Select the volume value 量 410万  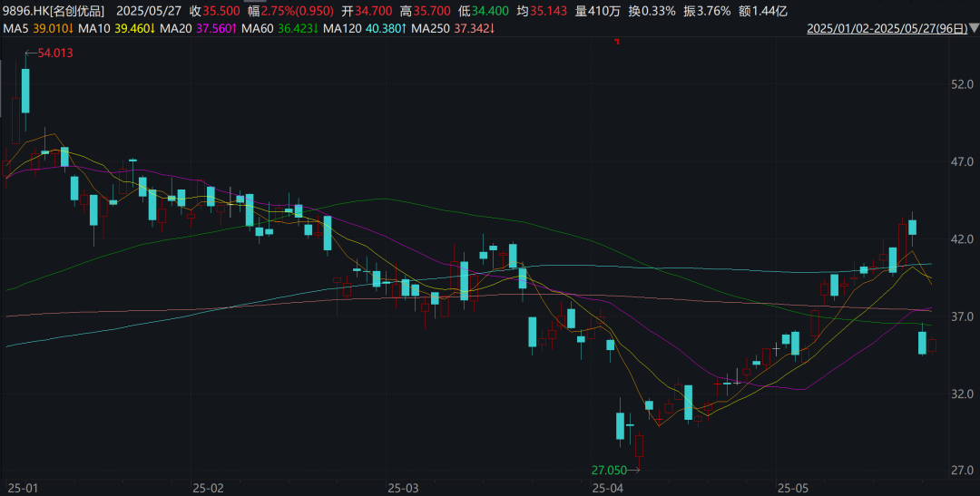pos(599,11)
